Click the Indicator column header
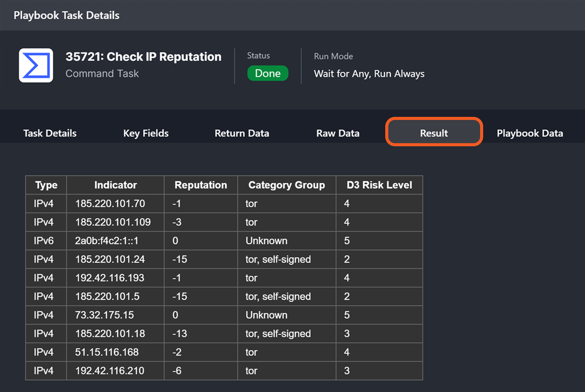The width and height of the screenshot is (585, 392). [115, 185]
